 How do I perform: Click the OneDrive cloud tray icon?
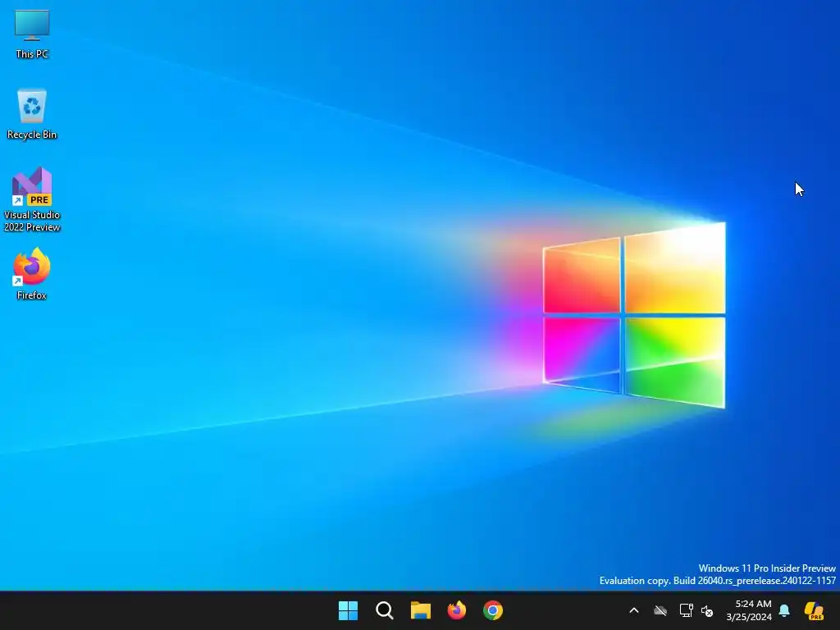pos(660,610)
